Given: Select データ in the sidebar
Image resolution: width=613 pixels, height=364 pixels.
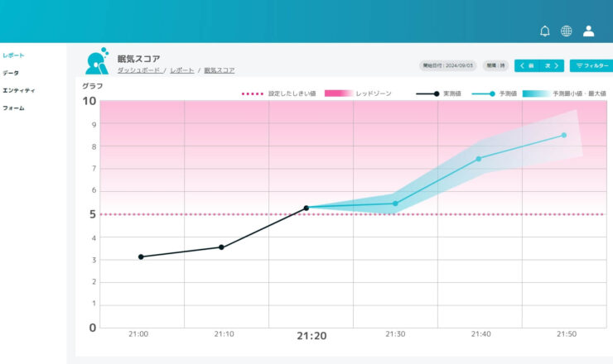Looking at the screenshot, I should (x=11, y=73).
